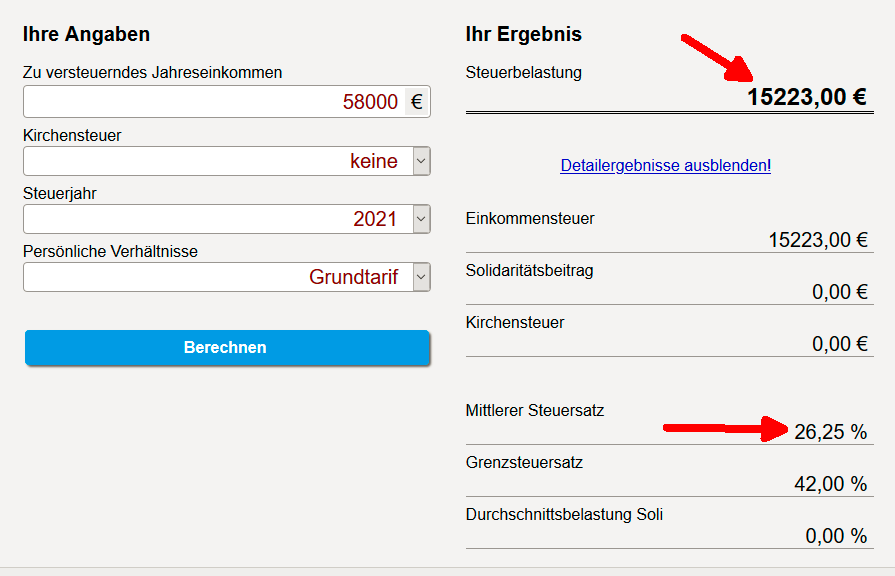
Task: Click the Steuerbelastung total 15223,00 €
Action: click(x=807, y=97)
